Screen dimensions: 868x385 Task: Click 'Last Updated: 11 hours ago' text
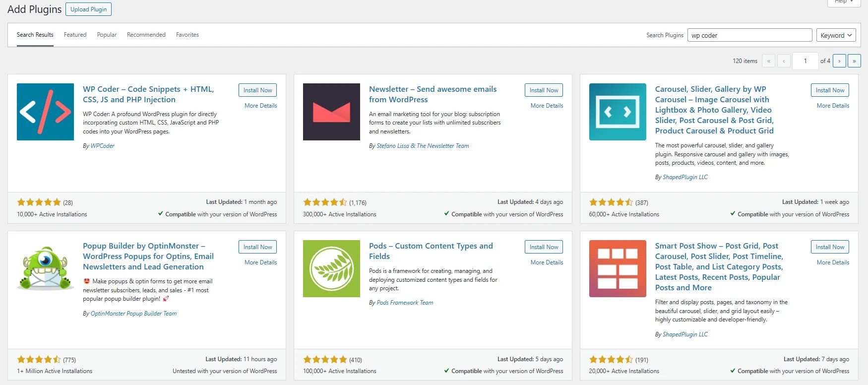(241, 359)
